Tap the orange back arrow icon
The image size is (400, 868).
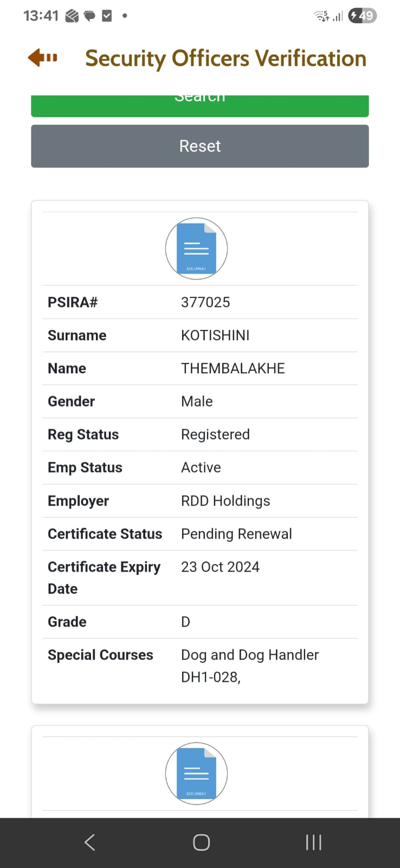tap(42, 57)
